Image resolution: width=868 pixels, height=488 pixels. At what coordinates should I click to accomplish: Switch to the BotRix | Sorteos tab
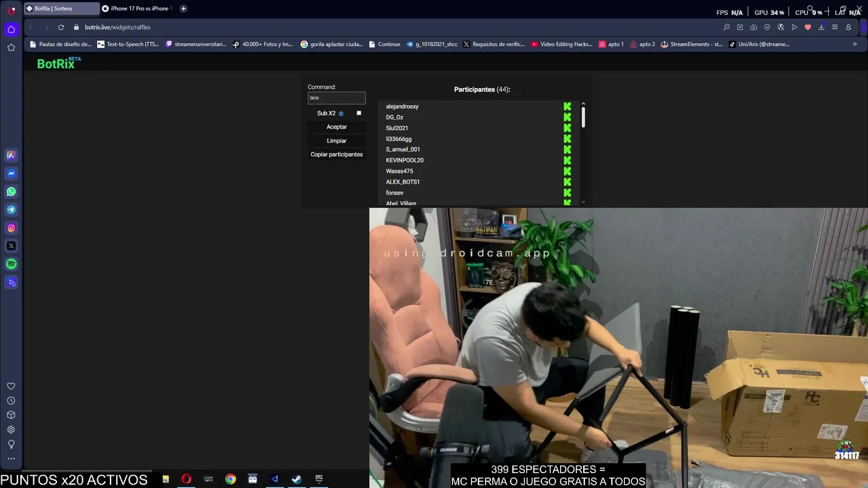[x=61, y=9]
